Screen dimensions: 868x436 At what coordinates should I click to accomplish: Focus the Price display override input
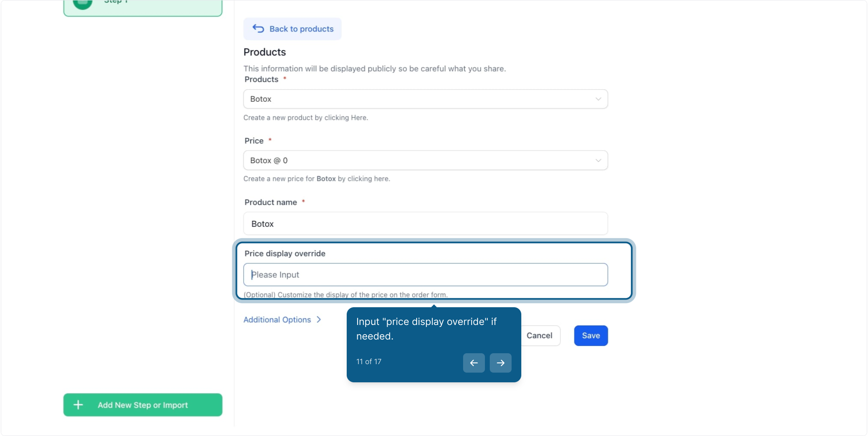425,275
